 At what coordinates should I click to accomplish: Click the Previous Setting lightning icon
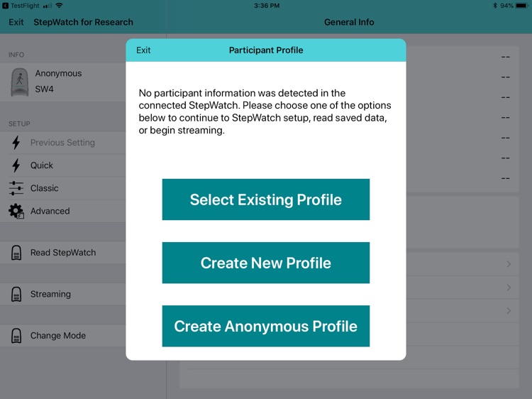coord(16,143)
